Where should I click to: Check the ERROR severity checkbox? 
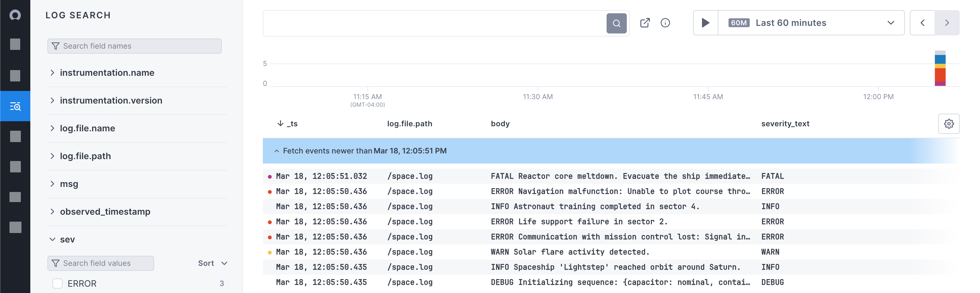coord(57,284)
